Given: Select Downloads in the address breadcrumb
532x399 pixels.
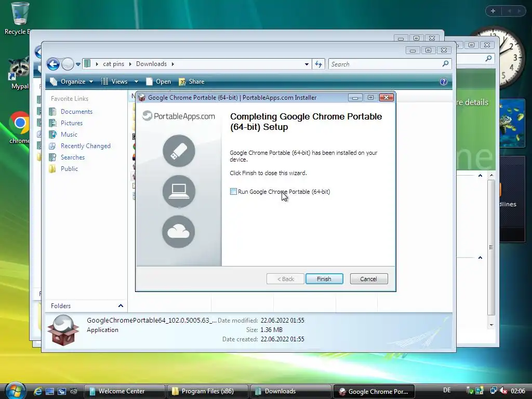Looking at the screenshot, I should coord(151,64).
